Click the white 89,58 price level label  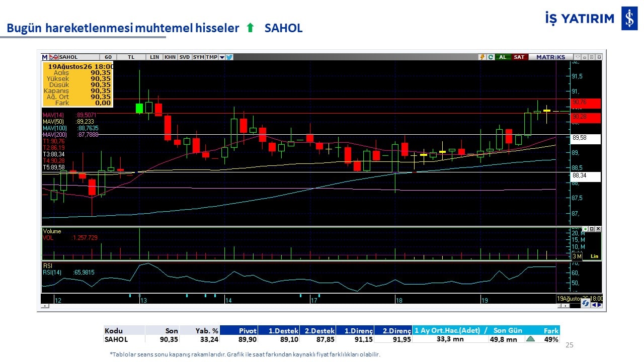(x=586, y=139)
